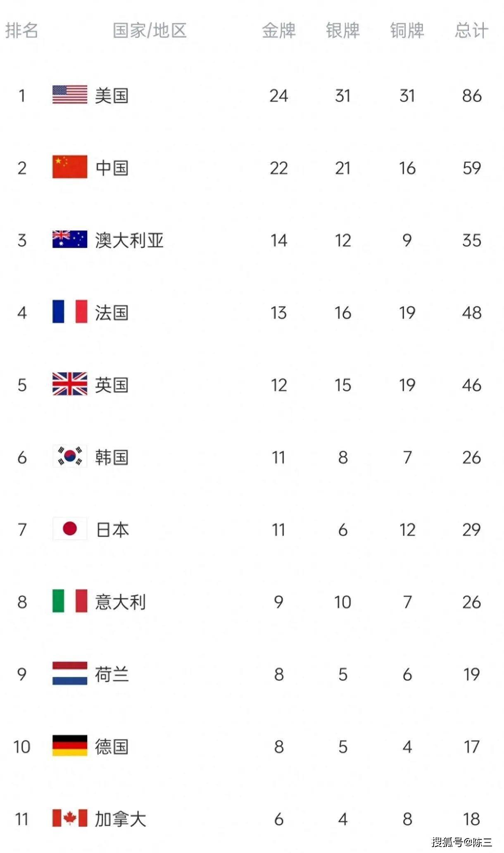Open the 美国 country name link
504x853 pixels.
(112, 96)
